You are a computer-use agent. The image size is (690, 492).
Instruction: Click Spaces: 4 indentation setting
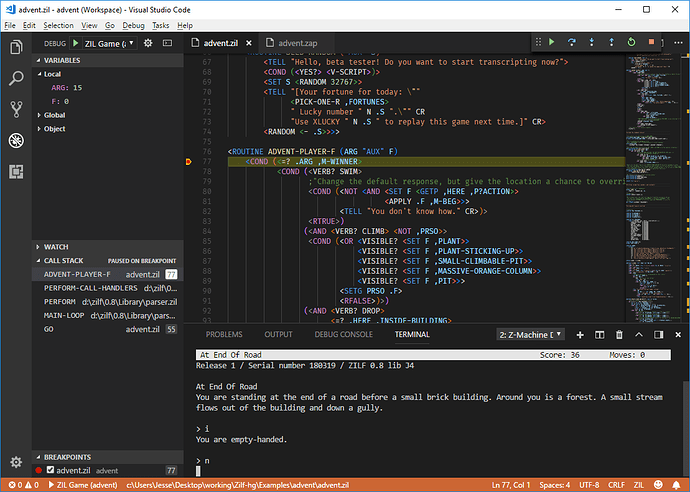[554, 485]
